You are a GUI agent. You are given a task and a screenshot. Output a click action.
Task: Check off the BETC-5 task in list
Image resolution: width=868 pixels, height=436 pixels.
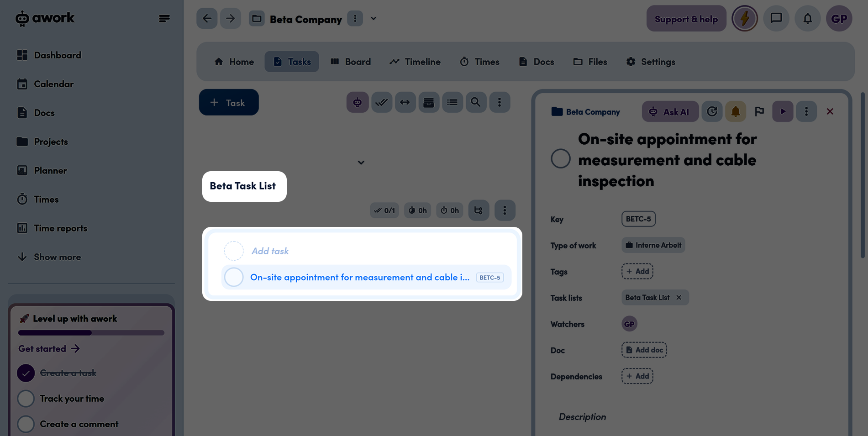coord(234,277)
